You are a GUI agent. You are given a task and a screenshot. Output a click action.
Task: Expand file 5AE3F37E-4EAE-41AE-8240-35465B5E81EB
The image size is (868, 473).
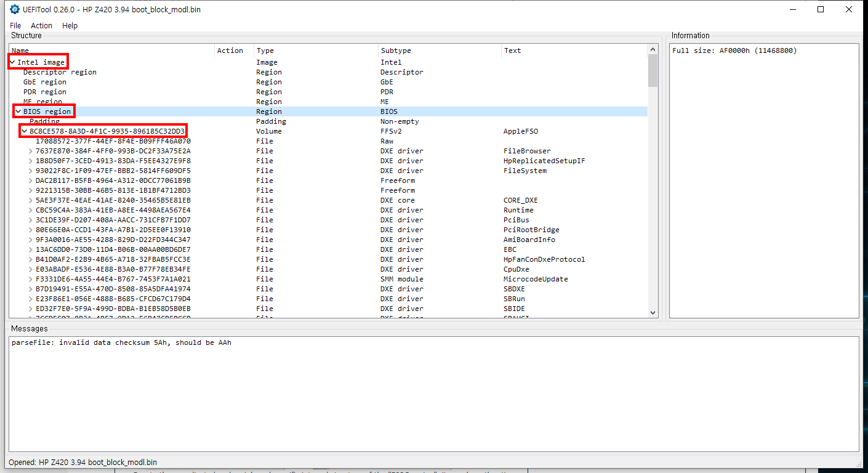(31, 200)
